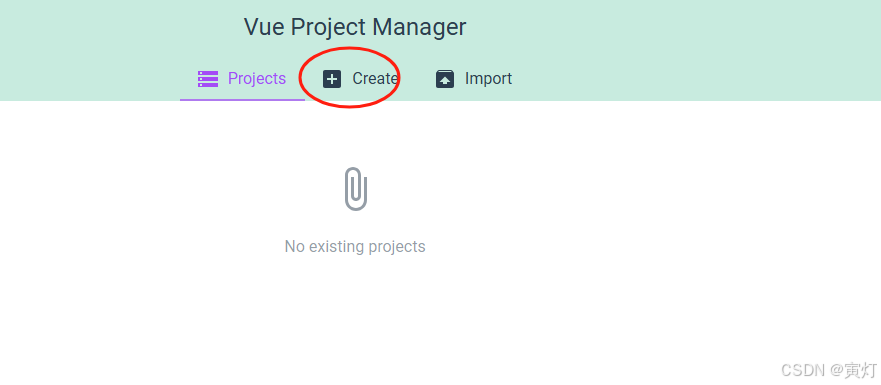Viewport: 881px width, 385px height.
Task: Switch to the Create tab
Action: pos(361,79)
